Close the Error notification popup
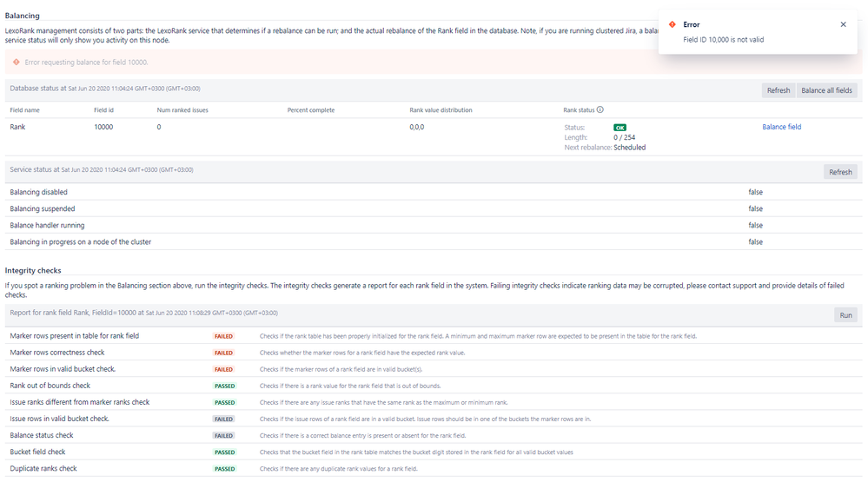Viewport: 868px width, 482px height. pos(843,24)
